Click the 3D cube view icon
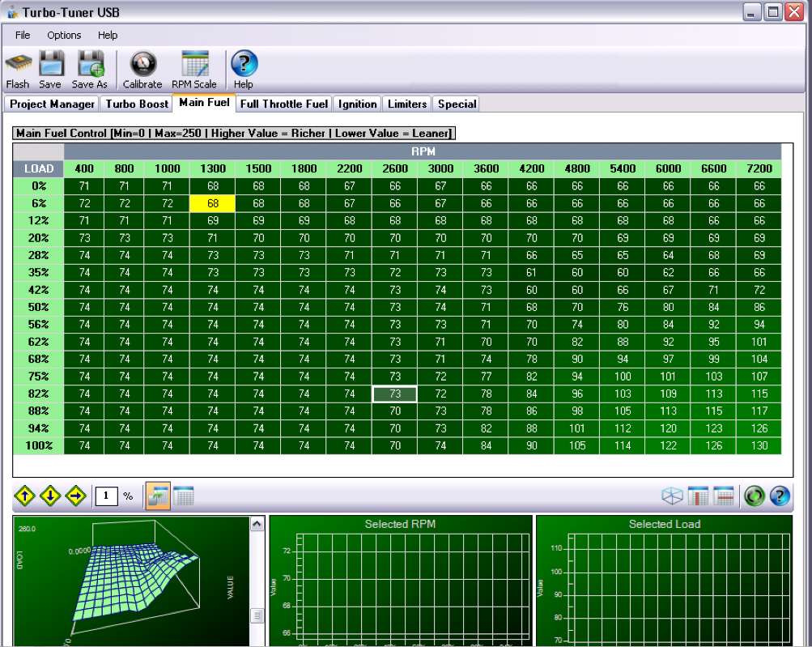This screenshot has height=647, width=812. (672, 496)
